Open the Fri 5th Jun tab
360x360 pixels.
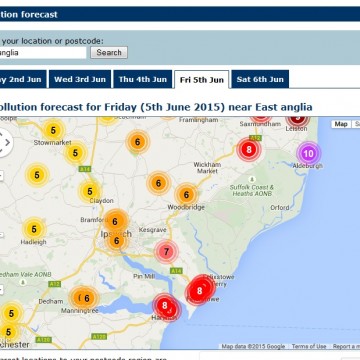[202, 80]
